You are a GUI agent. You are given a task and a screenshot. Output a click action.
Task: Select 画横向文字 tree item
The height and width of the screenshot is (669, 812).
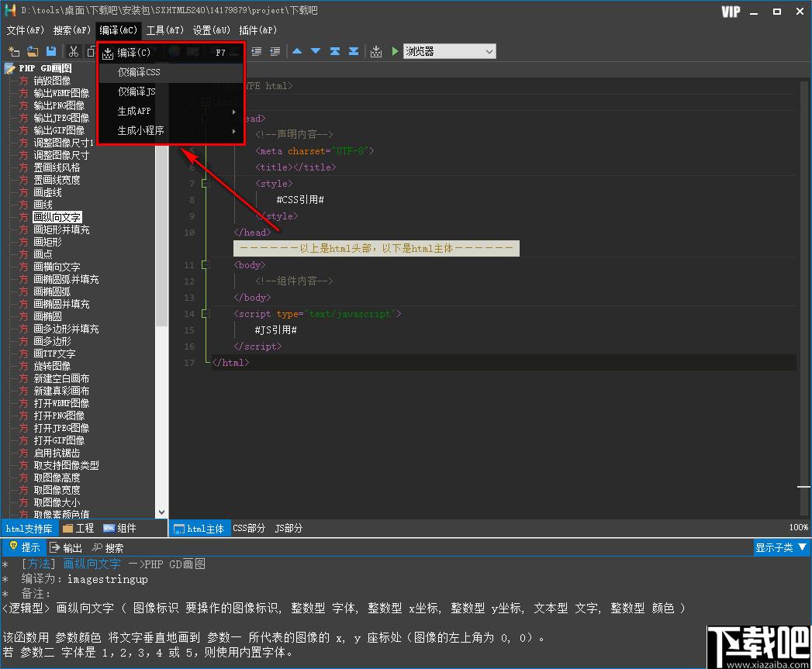57,267
